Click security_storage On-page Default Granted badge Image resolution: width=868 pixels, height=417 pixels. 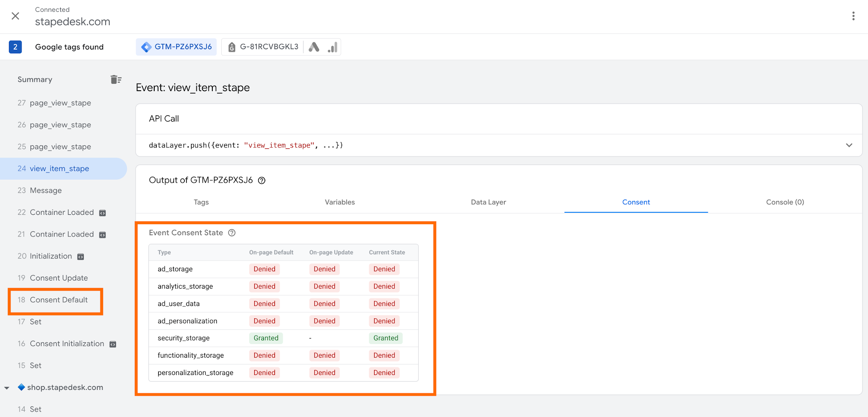[266, 338]
